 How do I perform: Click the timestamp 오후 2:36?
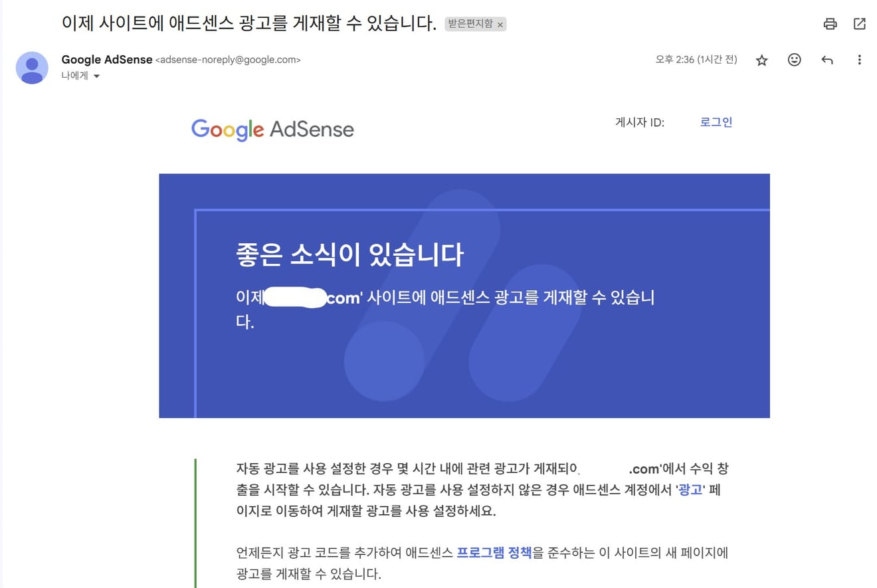[696, 60]
